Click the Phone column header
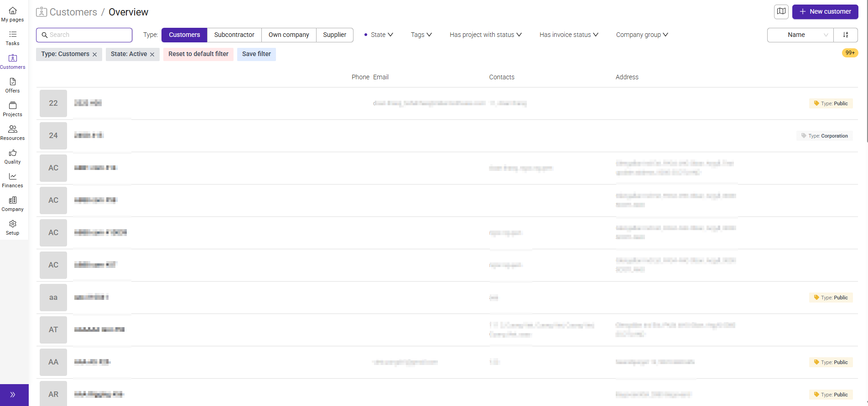This screenshot has width=868, height=406. coord(360,77)
